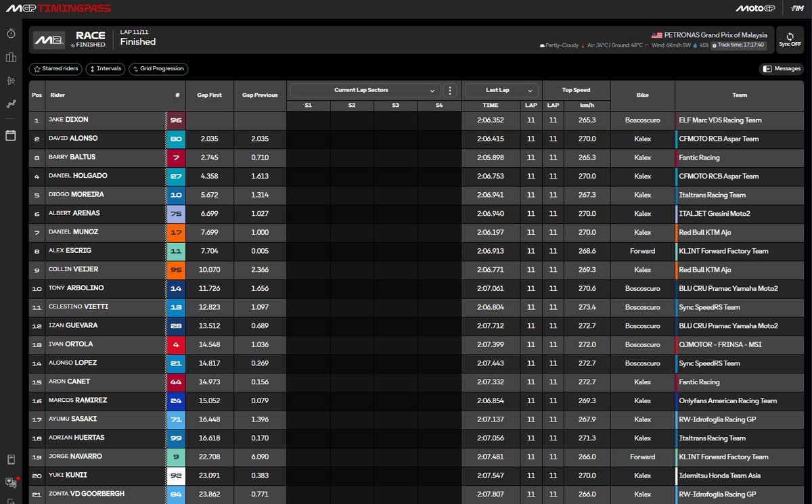
Task: Select rider BARRY BALTUS
Action: tap(72, 157)
